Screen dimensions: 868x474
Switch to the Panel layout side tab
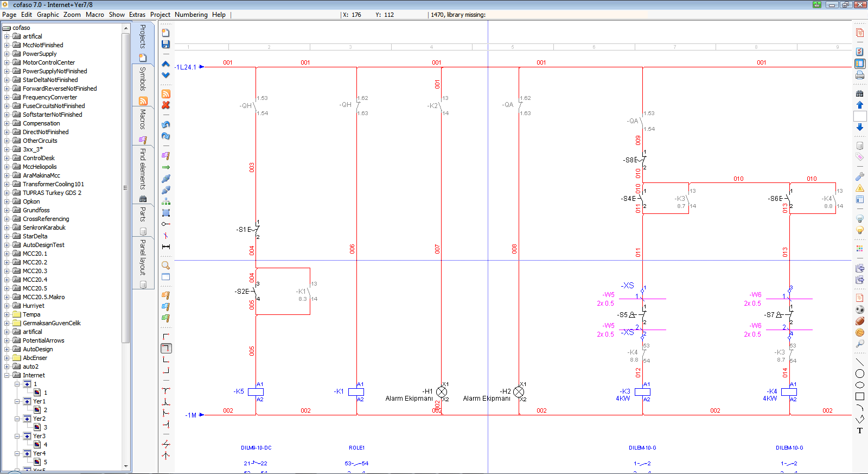point(143,263)
